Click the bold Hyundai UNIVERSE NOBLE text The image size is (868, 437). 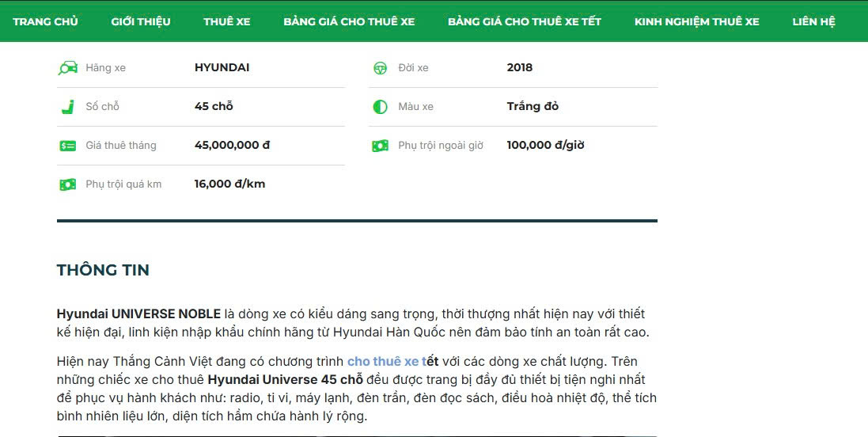(x=138, y=314)
